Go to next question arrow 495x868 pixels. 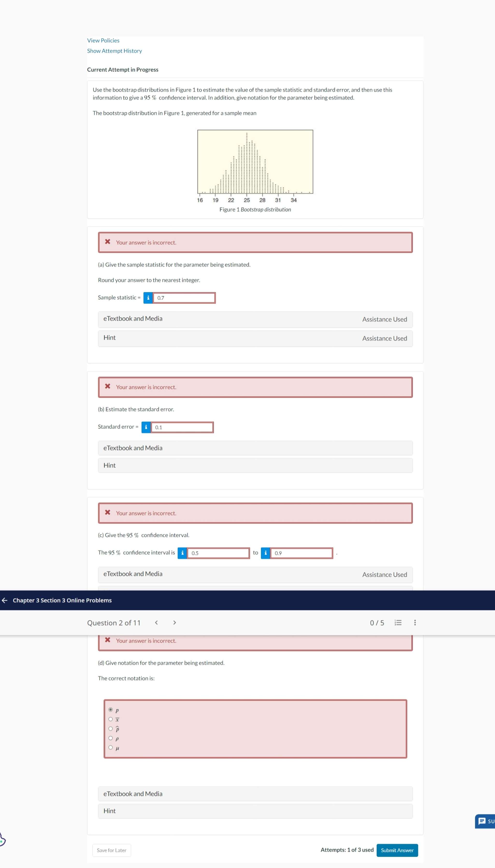(174, 623)
